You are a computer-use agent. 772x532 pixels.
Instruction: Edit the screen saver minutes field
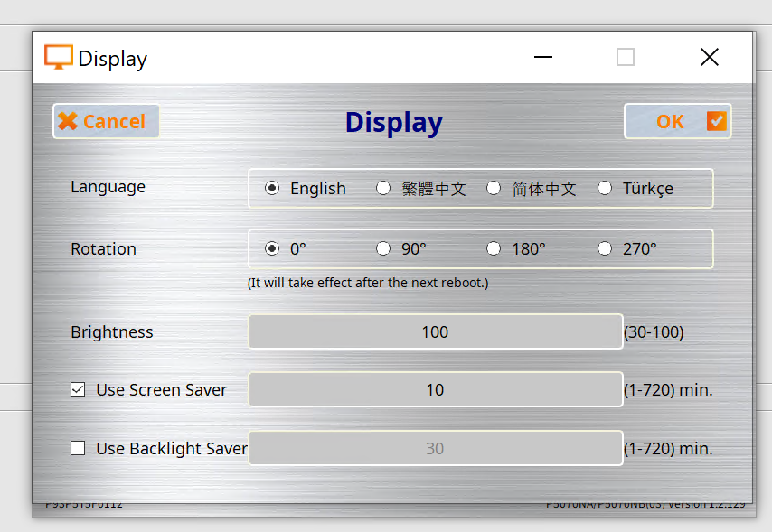coord(435,389)
